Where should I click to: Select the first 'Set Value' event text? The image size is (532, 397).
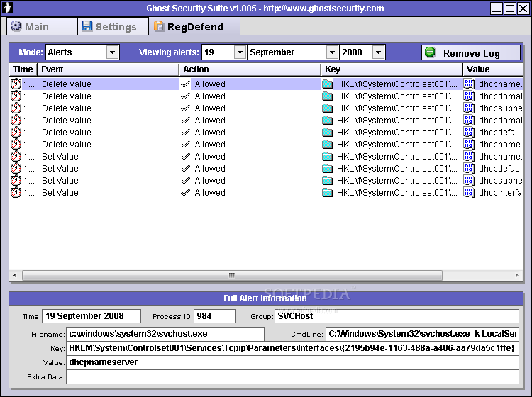[60, 156]
